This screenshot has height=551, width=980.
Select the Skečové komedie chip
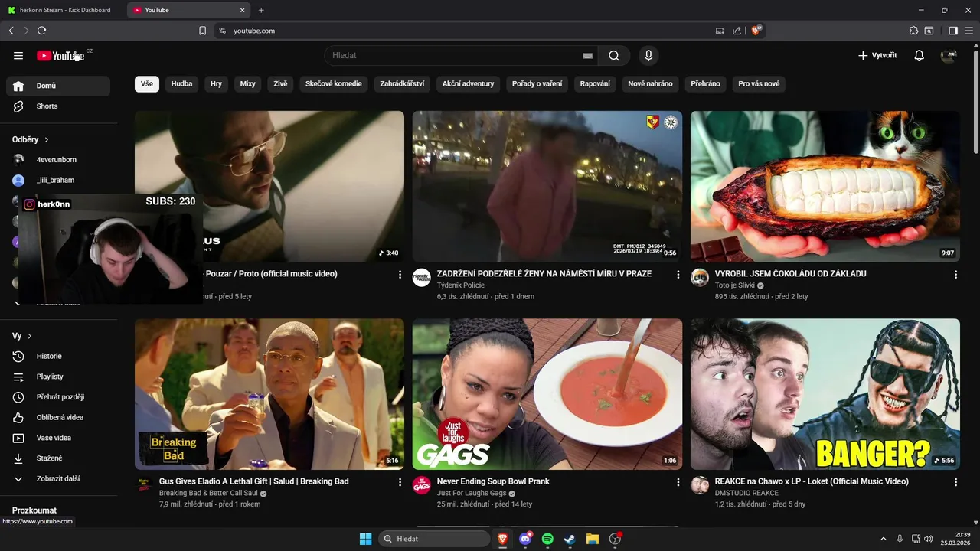pos(333,83)
